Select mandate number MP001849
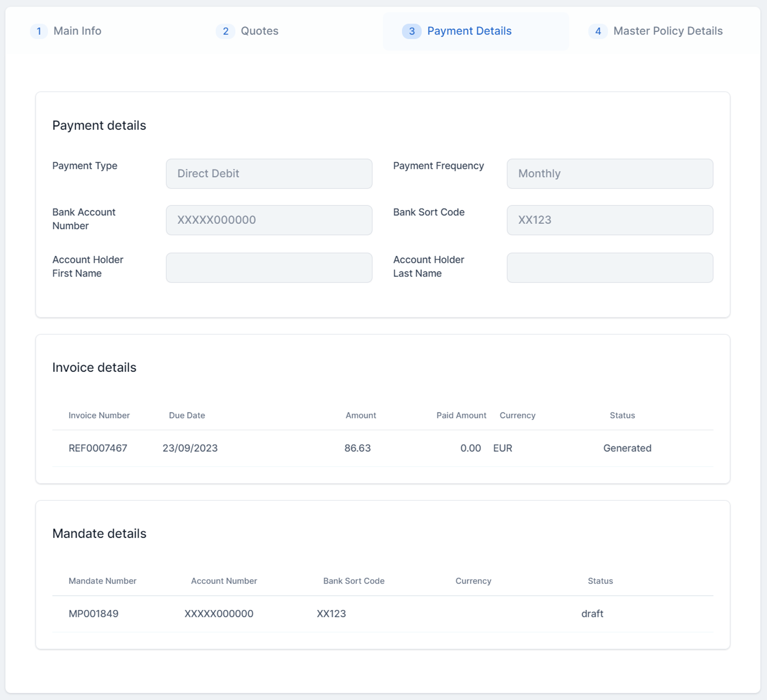 click(x=93, y=614)
